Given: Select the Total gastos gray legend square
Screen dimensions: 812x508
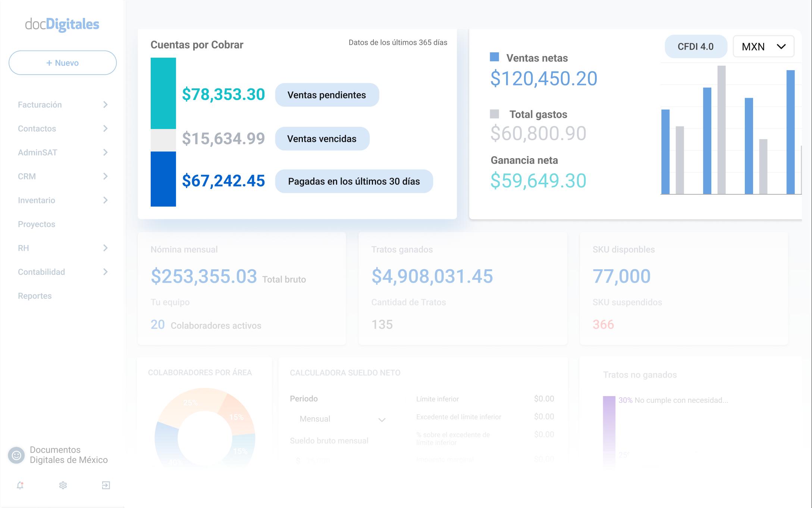Looking at the screenshot, I should click(x=495, y=113).
